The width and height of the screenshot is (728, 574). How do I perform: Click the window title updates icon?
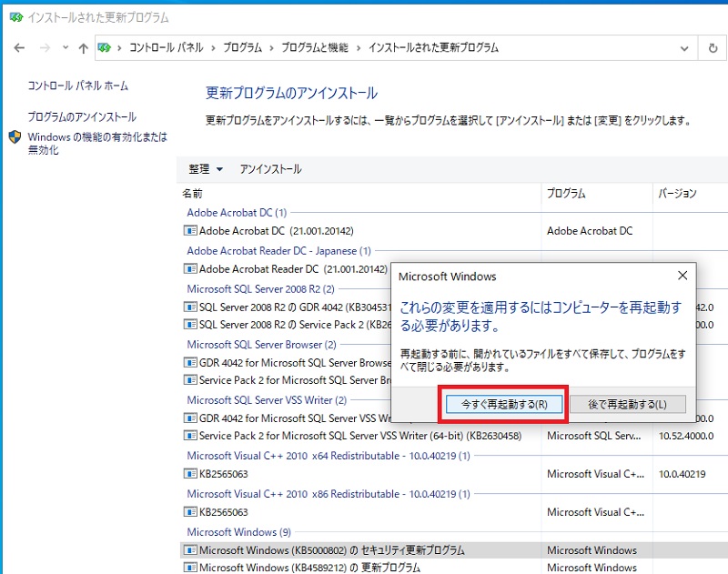(x=16, y=17)
